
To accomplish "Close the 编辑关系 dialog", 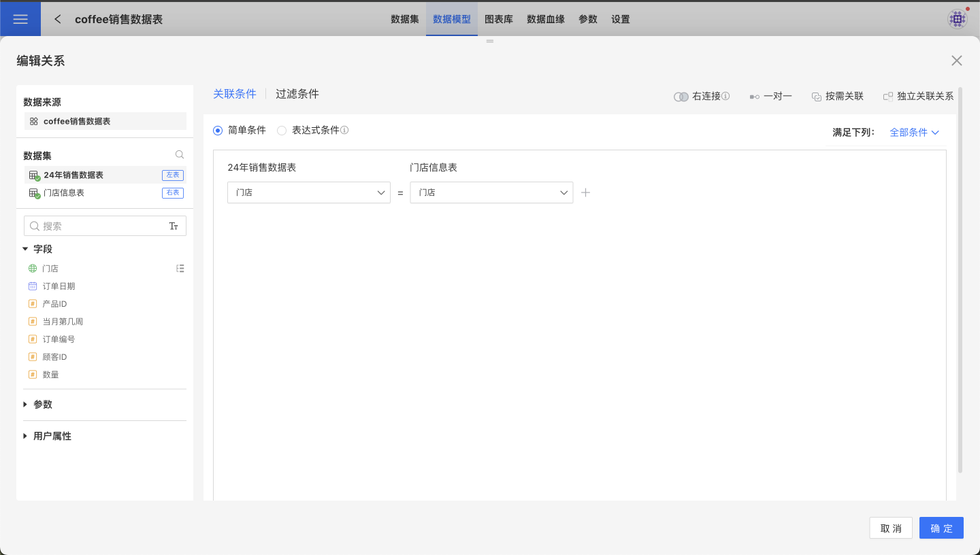I will [956, 61].
